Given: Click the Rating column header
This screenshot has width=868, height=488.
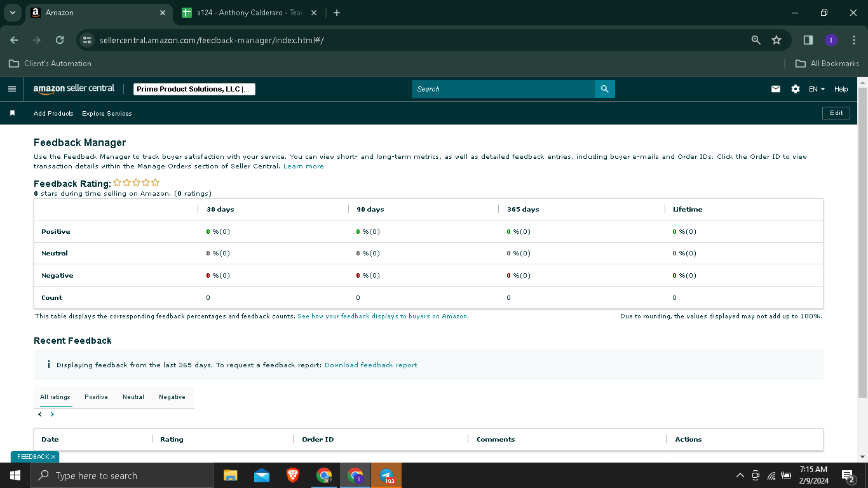Looking at the screenshot, I should [x=172, y=440].
